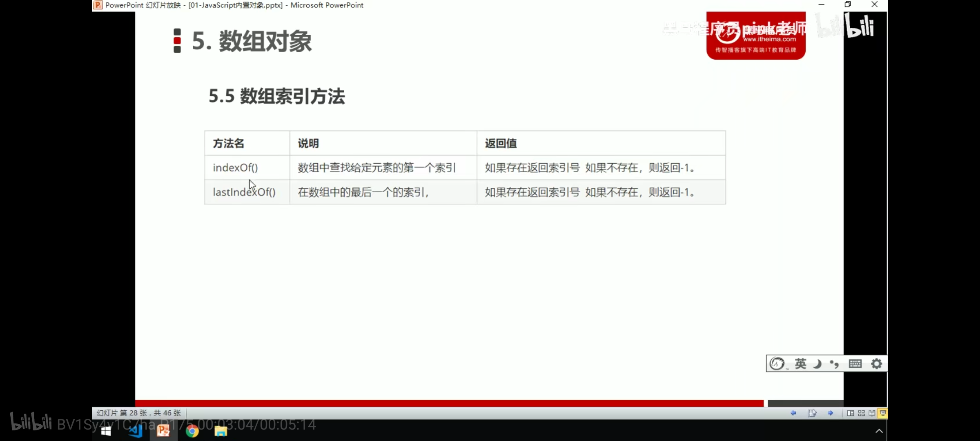The height and width of the screenshot is (441, 980).
Task: Click the slide count status text
Action: click(139, 413)
